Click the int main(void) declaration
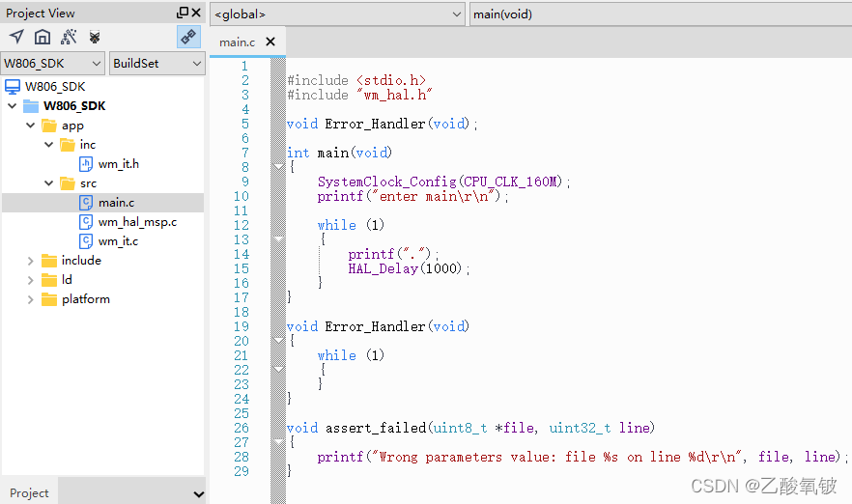This screenshot has height=504, width=852. (x=339, y=153)
